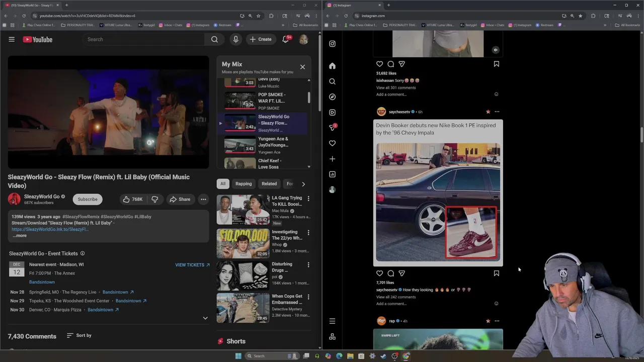Open Sort by comments dropdown
644x362 pixels.
79,335
